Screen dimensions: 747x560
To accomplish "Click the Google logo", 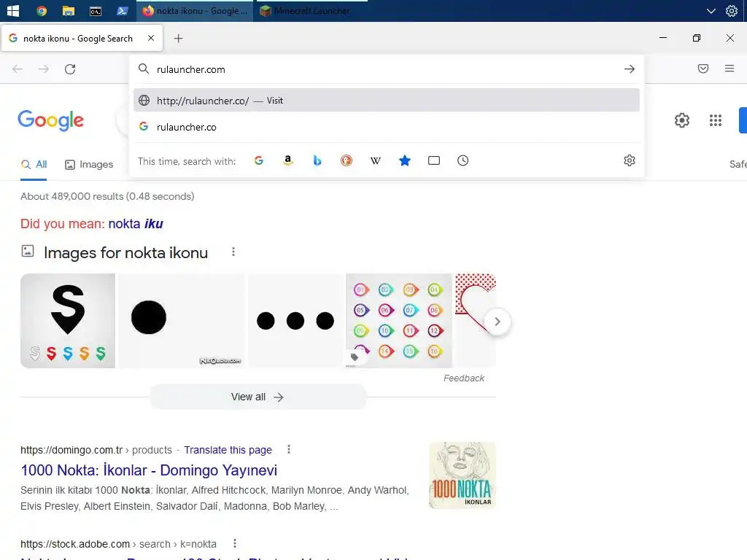I will (50, 120).
